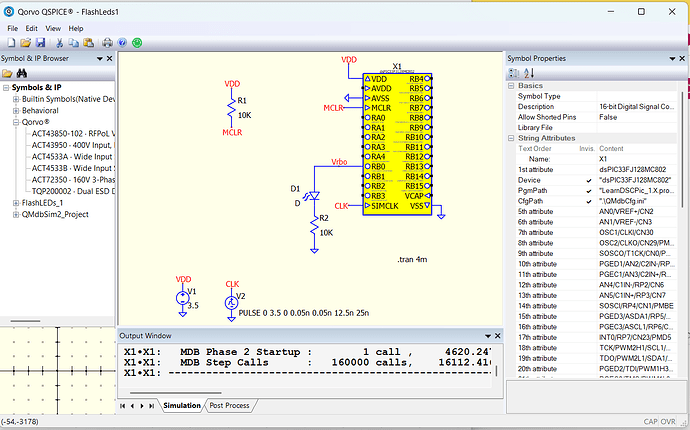Close the Output Window panel
690x430 pixels.
coord(498,336)
